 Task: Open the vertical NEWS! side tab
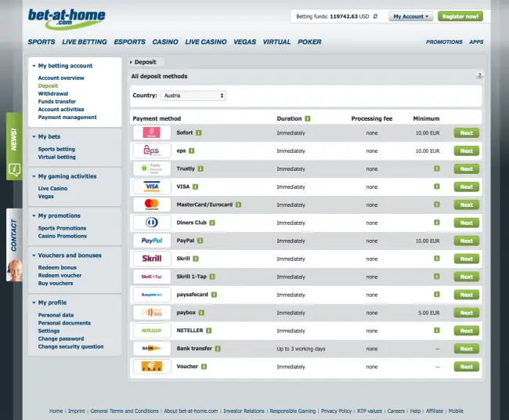[x=14, y=139]
